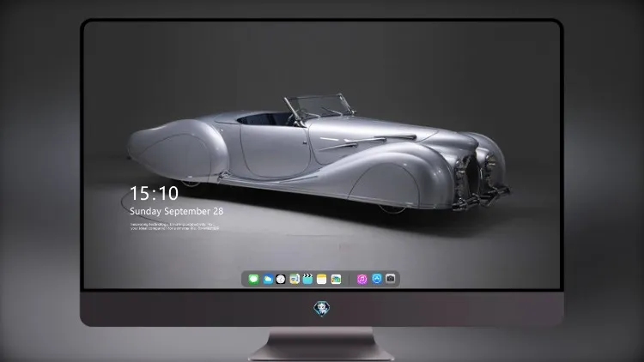Screen dimensions: 644x362
Task: Open the Photos gallery icon in the dock
Action: pyautogui.click(x=336, y=279)
